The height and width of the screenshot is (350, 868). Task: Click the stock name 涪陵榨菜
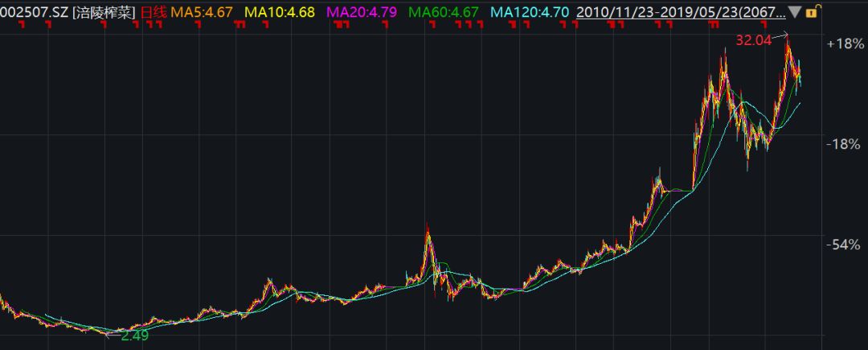click(x=104, y=11)
